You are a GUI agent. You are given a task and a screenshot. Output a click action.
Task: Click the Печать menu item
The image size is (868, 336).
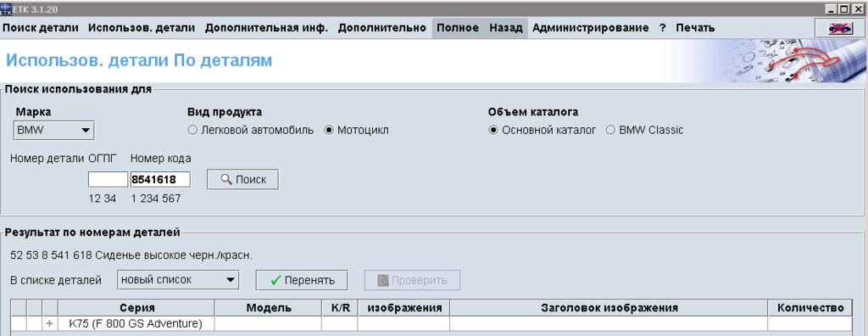695,28
